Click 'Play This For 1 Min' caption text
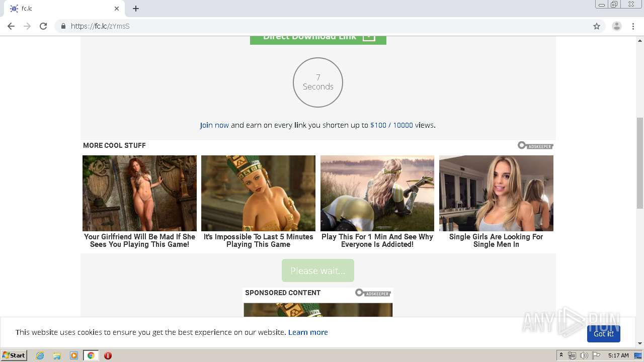This screenshot has width=644, height=362. click(x=377, y=240)
